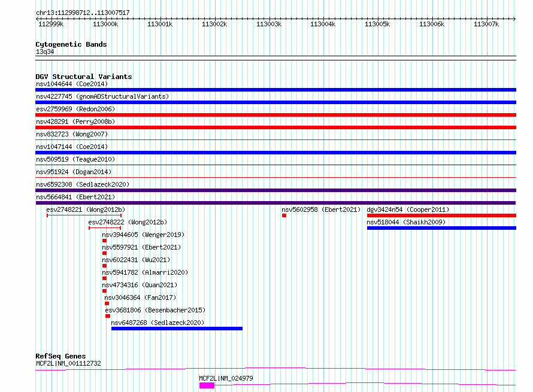Click the nsv6592308 purple variant bar
533x392 pixels.
(275, 190)
